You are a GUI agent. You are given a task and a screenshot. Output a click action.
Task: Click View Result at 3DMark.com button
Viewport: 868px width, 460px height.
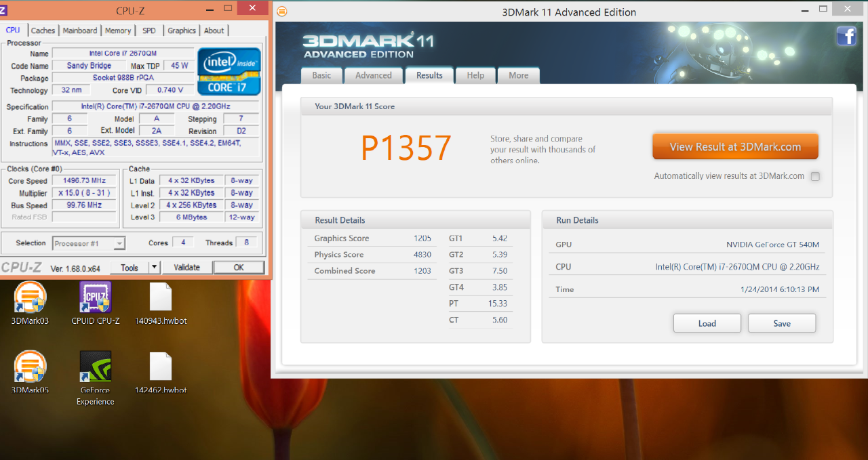pos(735,146)
